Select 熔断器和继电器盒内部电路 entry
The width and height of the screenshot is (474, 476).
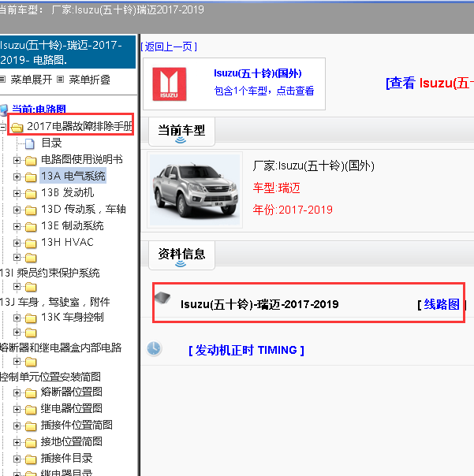61,348
